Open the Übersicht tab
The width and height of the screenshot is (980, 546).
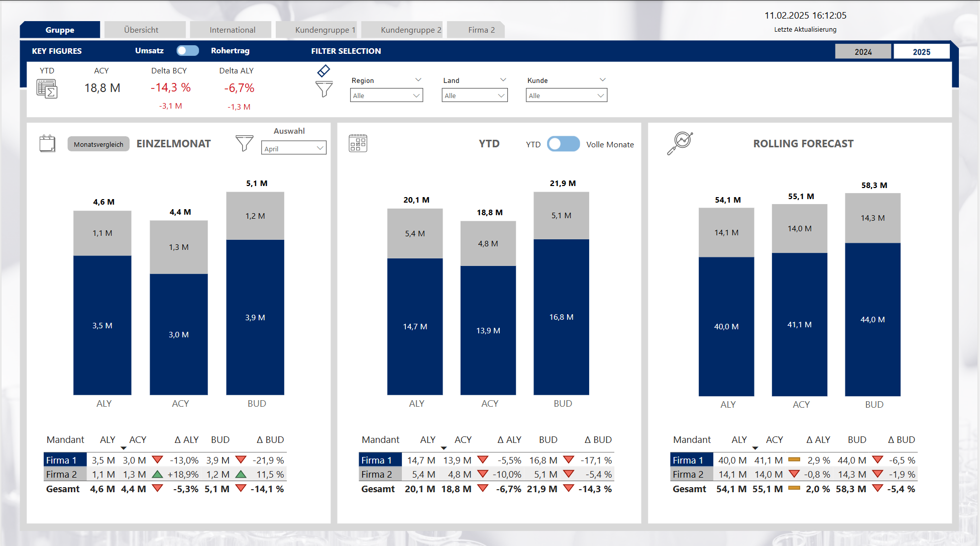click(145, 30)
